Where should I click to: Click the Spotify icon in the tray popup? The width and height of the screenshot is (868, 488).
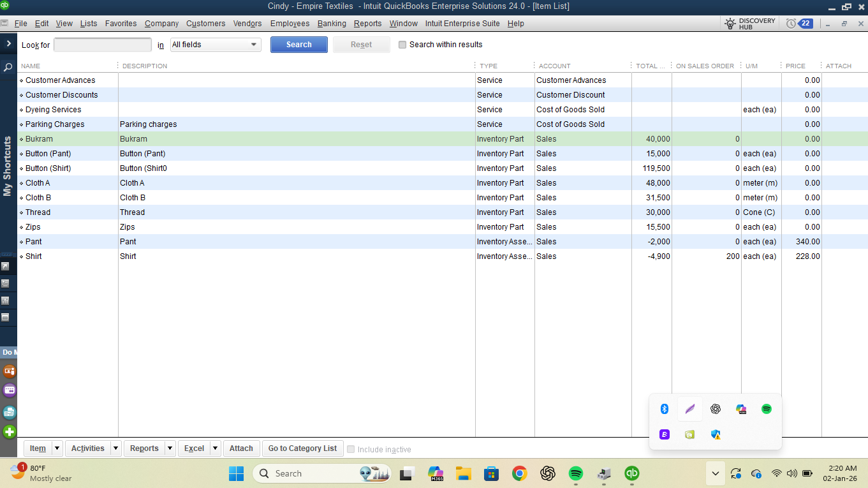click(x=766, y=409)
